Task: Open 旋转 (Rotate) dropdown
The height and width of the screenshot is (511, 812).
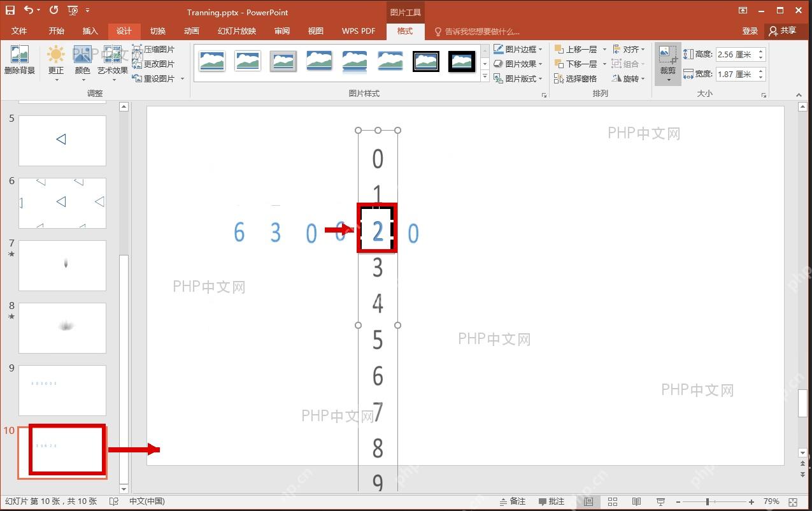Action: (x=629, y=78)
